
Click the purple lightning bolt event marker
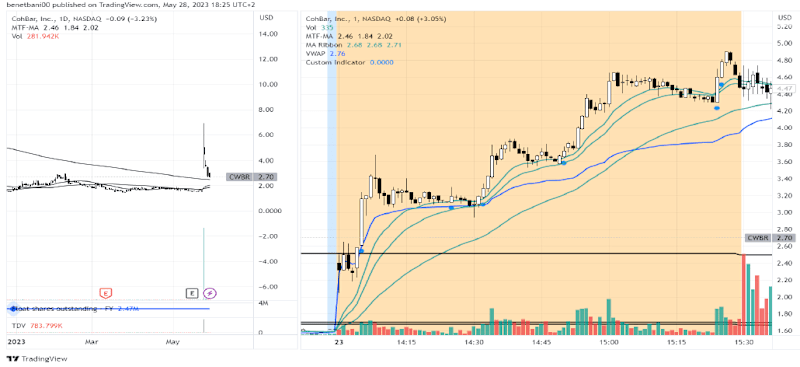210,293
